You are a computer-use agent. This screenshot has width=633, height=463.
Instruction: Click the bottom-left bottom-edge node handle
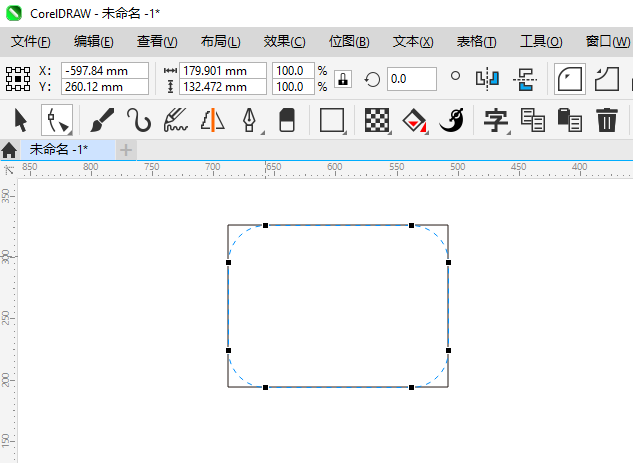(x=265, y=388)
